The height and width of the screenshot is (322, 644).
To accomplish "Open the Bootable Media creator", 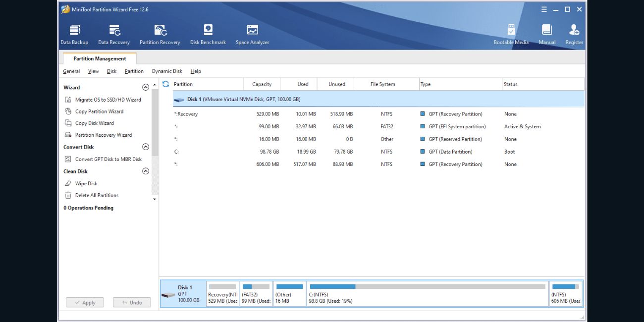I will [x=511, y=33].
